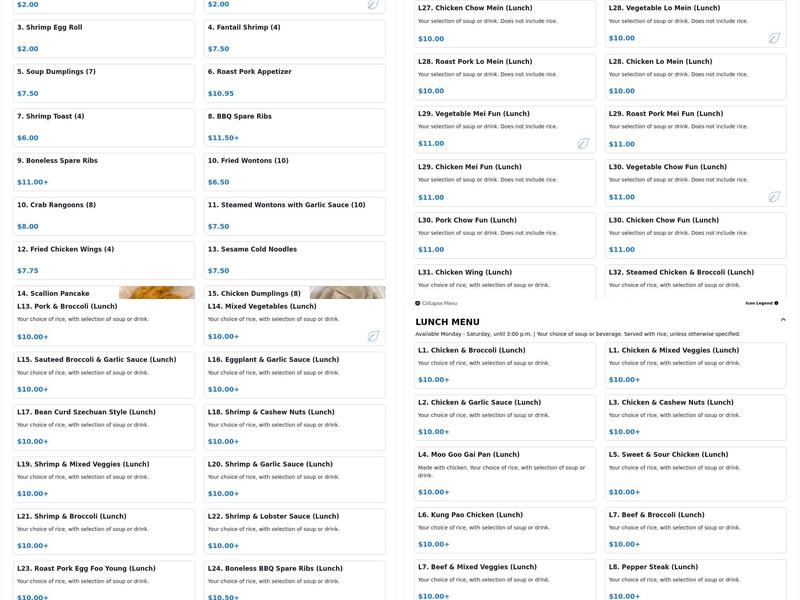Viewport: 800px width, 600px height.
Task: Open Sesame Cold Noodles item
Action: [294, 260]
